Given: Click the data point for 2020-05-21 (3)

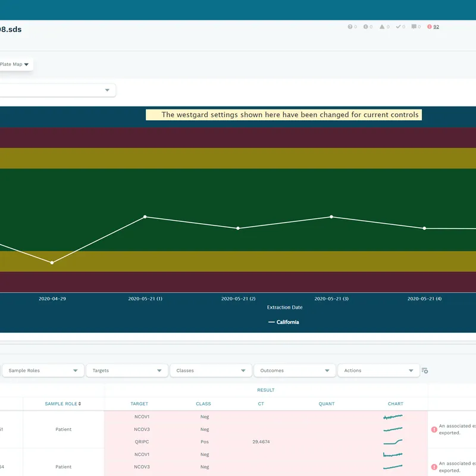Looking at the screenshot, I should click(x=331, y=217).
